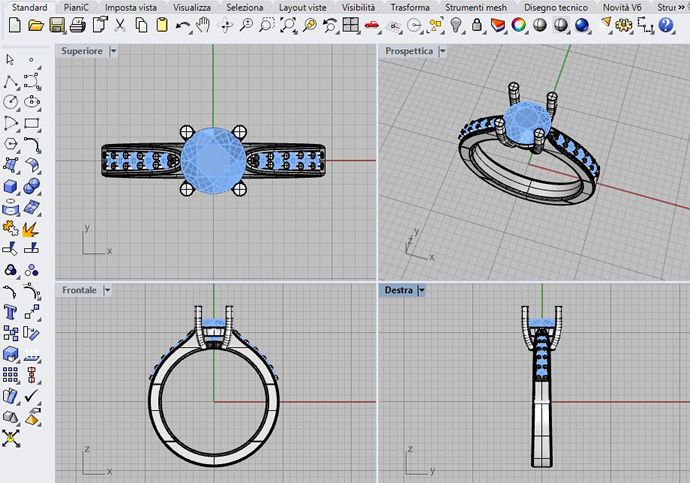Click the Explode orange burst icon

click(x=30, y=229)
